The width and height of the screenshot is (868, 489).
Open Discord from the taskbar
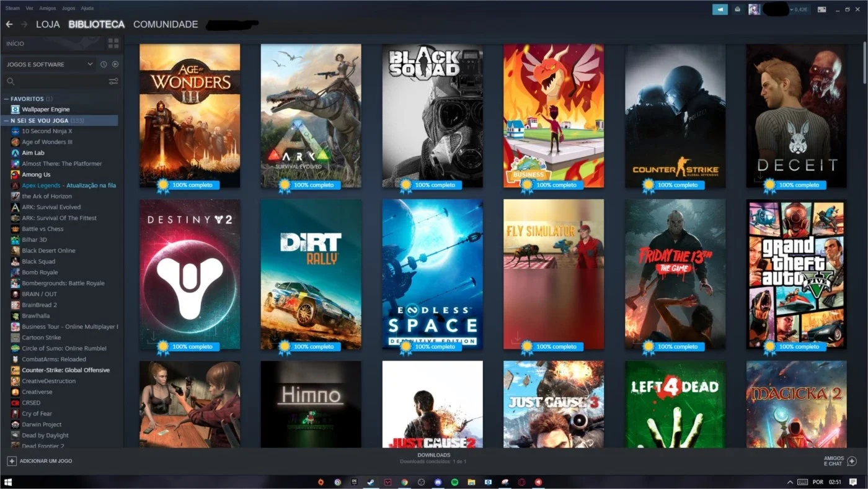[438, 482]
